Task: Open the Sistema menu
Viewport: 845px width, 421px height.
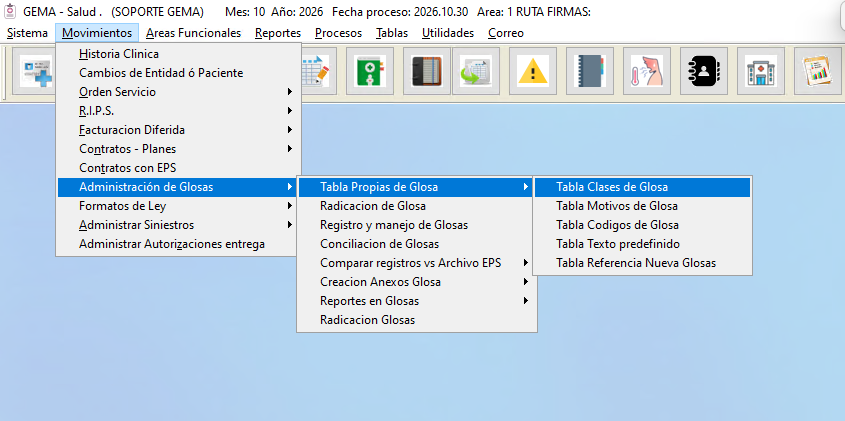Action: pos(27,33)
